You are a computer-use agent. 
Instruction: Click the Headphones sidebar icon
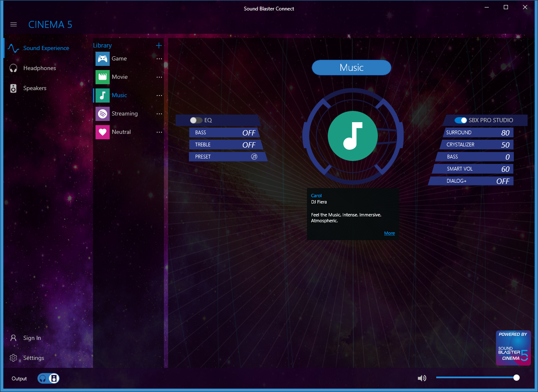13,68
